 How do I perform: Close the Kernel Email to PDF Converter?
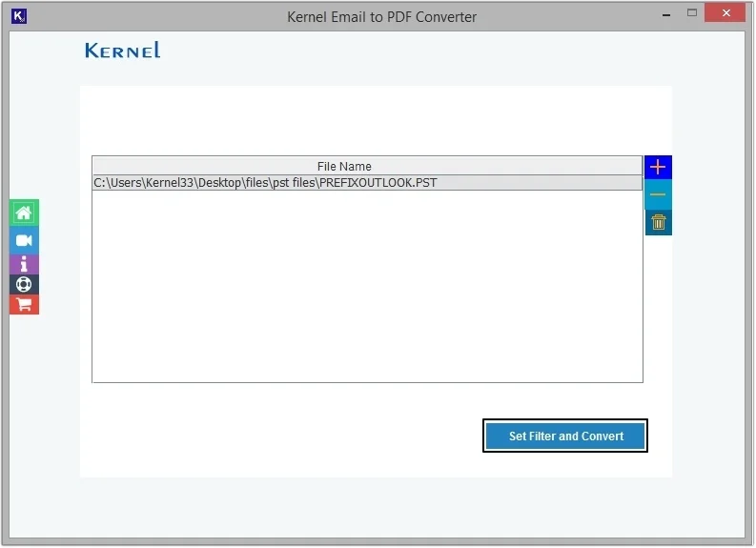point(725,13)
